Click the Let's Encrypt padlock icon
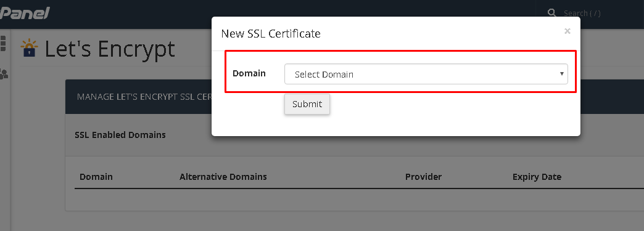644x231 pixels. coord(29,47)
